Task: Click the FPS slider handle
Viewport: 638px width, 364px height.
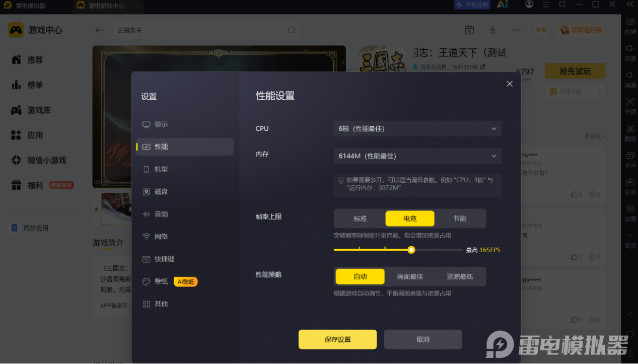Action: (x=411, y=250)
